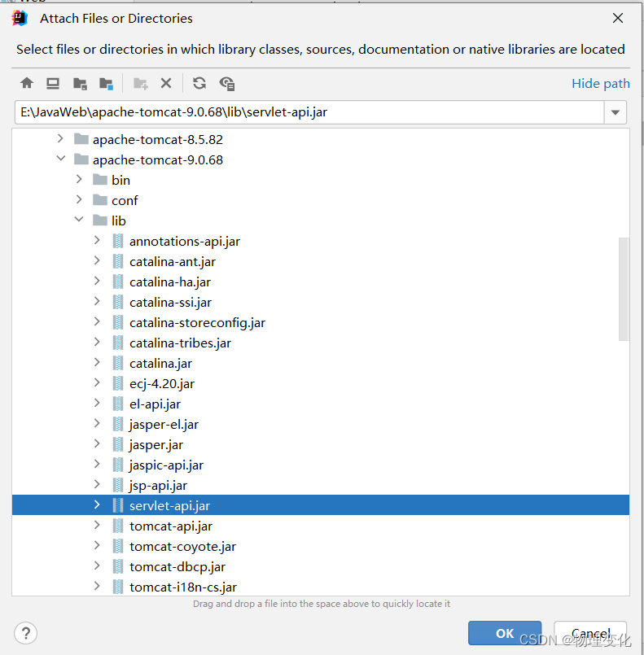Click the jar icon beside catalina.jar
Viewport: 644px width, 655px height.
click(x=118, y=363)
